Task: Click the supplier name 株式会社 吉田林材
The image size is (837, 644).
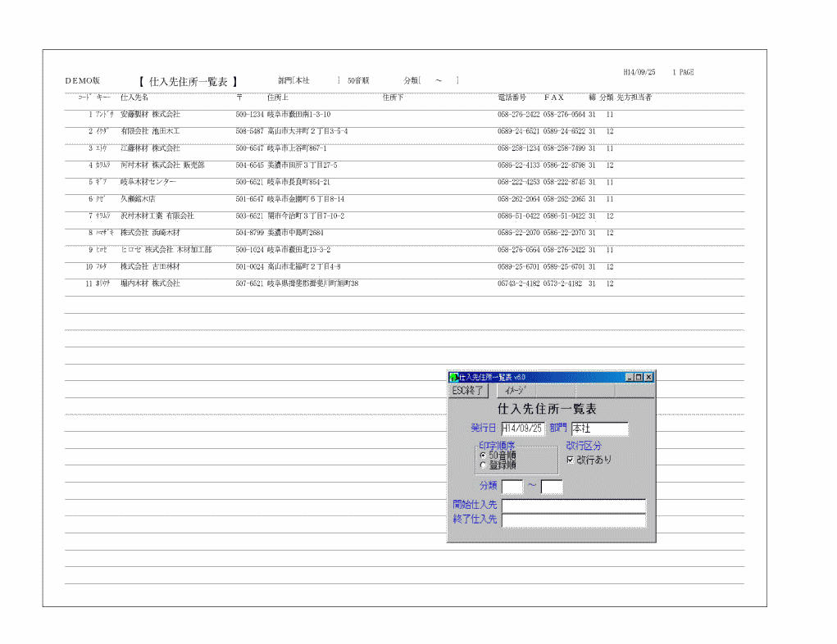Action: [x=151, y=266]
